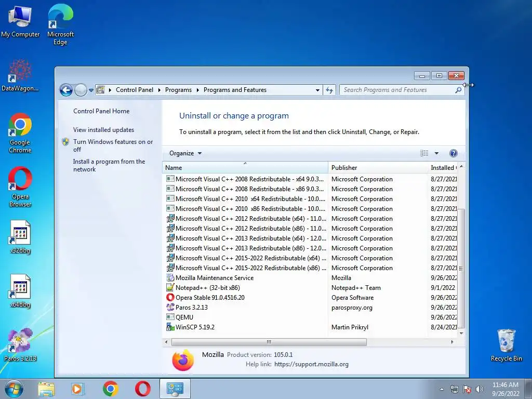Click icon of Visual C++ 2012 (x64) entry
Screen dimensions: 532x399
tap(170, 218)
